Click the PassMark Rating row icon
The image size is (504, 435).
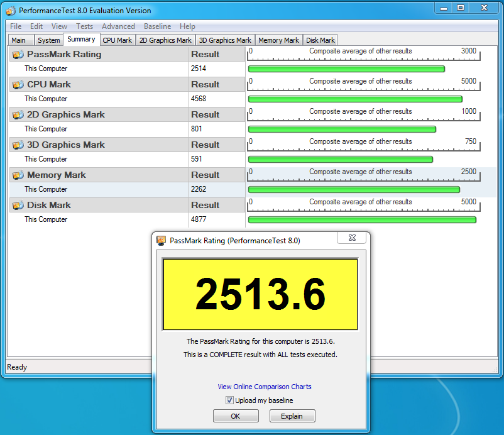click(x=18, y=54)
